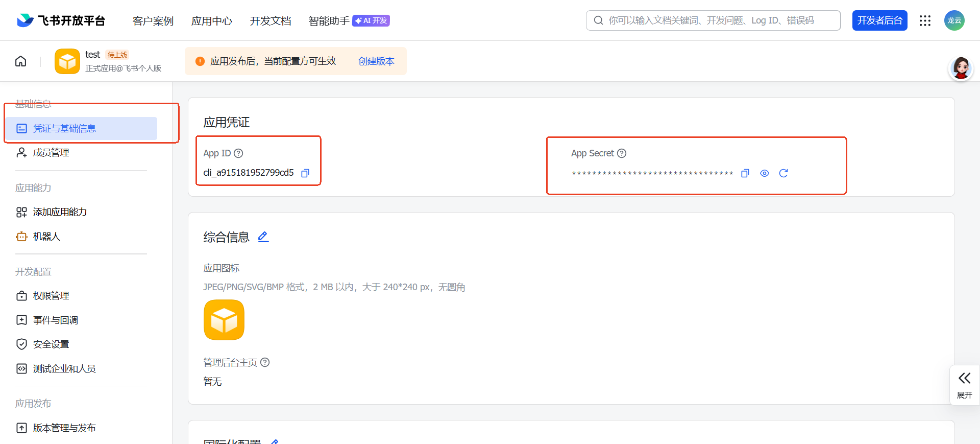Copy the App Secret value
The height and width of the screenshot is (444, 980).
point(745,173)
